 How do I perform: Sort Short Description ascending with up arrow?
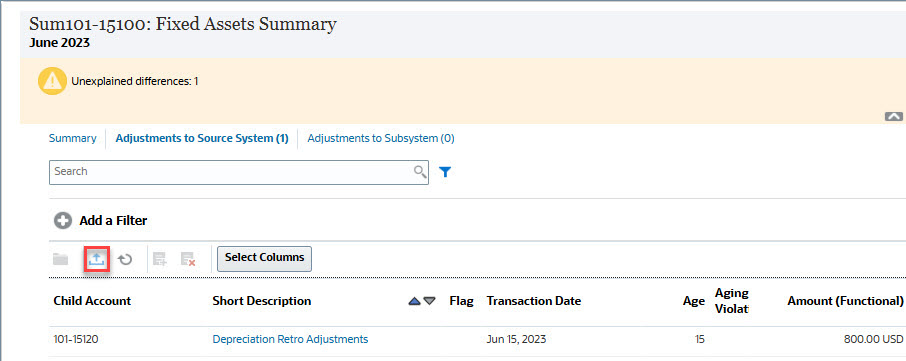click(x=414, y=301)
